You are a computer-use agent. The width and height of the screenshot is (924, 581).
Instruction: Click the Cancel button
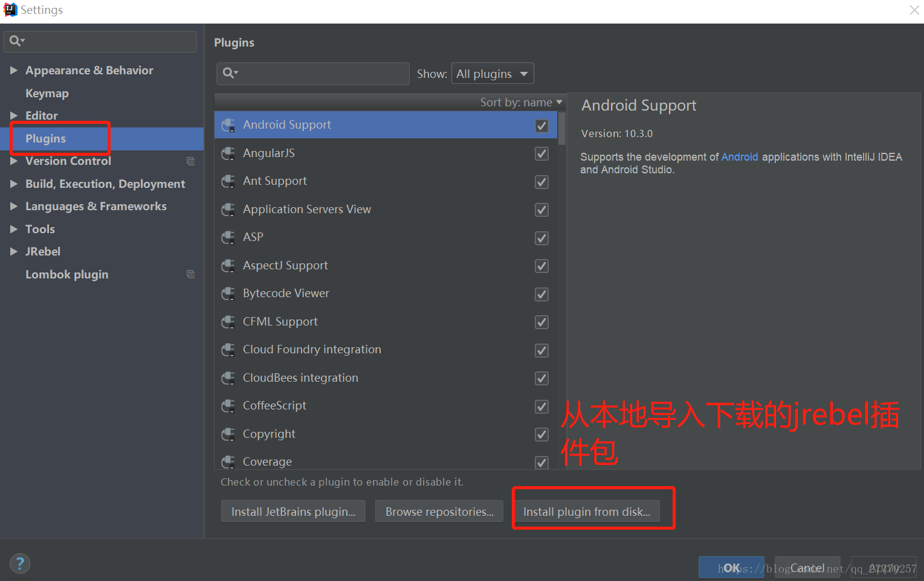coord(807,568)
